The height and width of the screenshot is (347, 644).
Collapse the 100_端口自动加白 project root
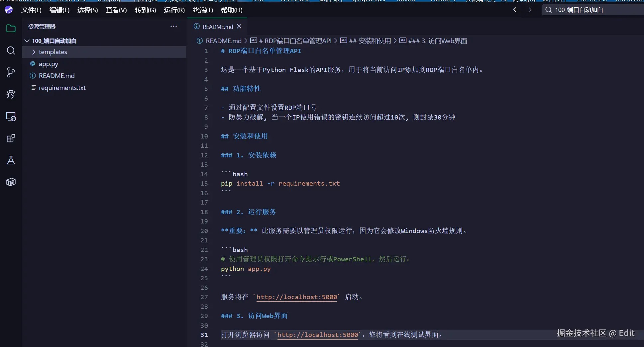(27, 41)
